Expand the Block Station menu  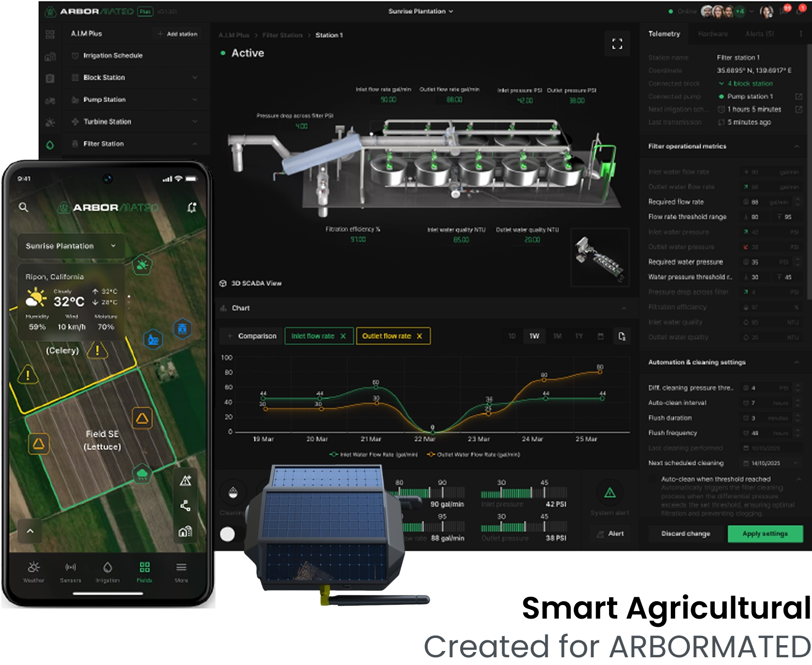(135, 77)
